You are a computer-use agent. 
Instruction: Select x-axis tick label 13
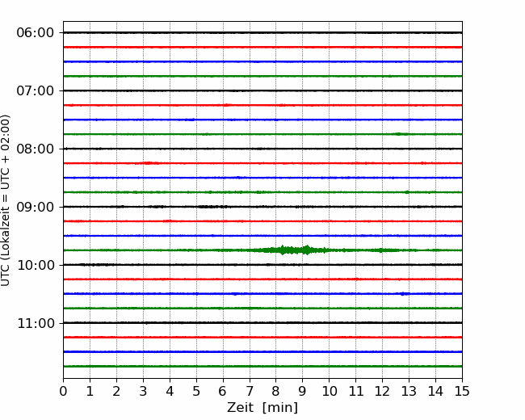[409, 391]
